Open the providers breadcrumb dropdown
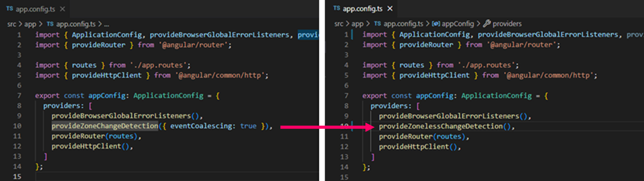This screenshot has width=644, height=181. pyautogui.click(x=507, y=24)
